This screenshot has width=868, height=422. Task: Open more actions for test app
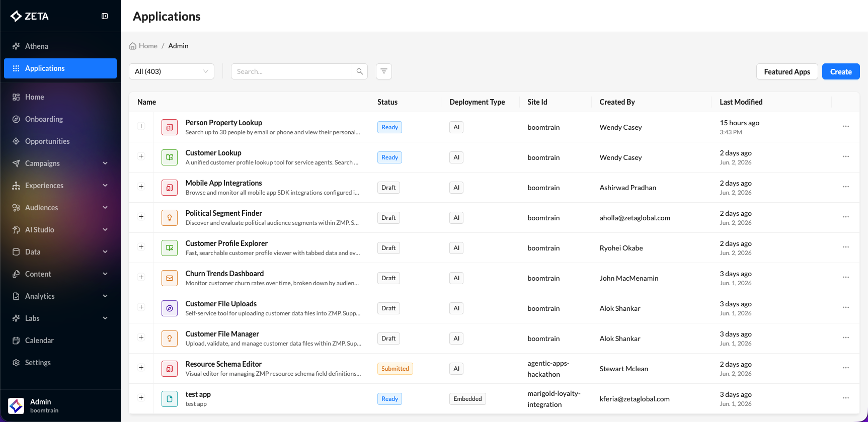(x=846, y=398)
